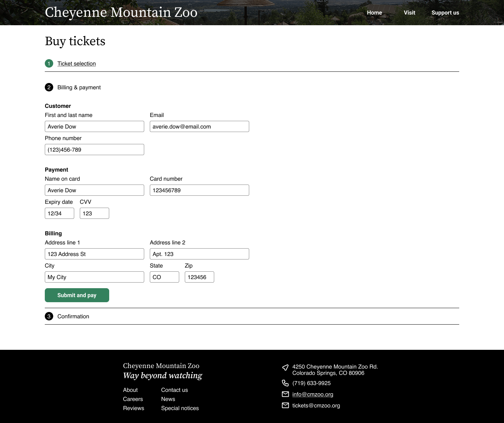Click the Cheyenne Mountain Zoo header title

coord(121,12)
